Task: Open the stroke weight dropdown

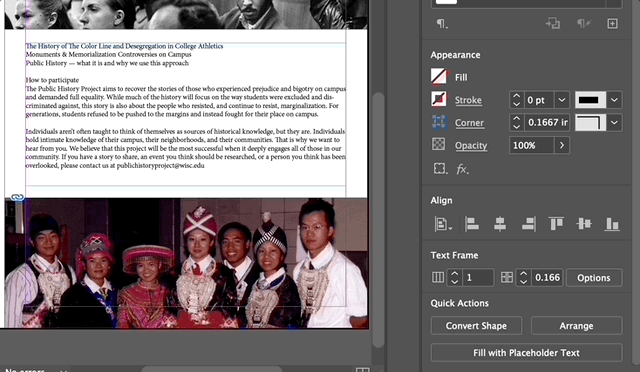Action: (x=562, y=100)
